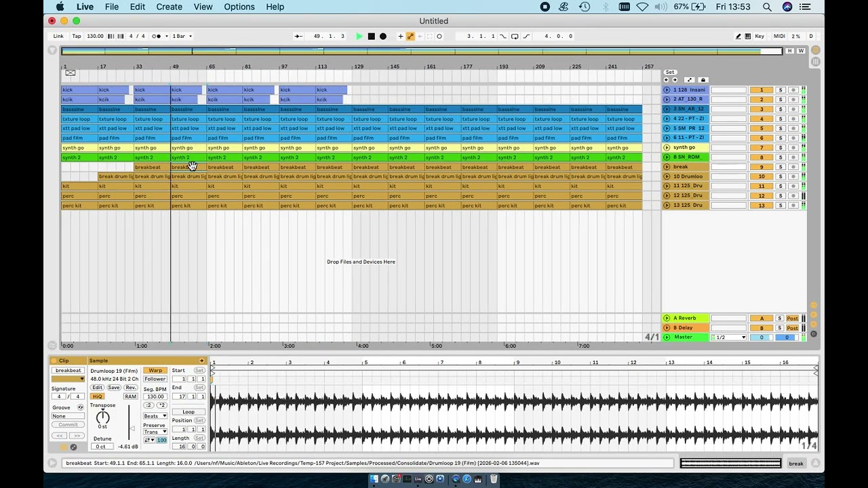The height and width of the screenshot is (488, 868).
Task: Launch the 1 128 Insani track button
Action: coord(667,89)
